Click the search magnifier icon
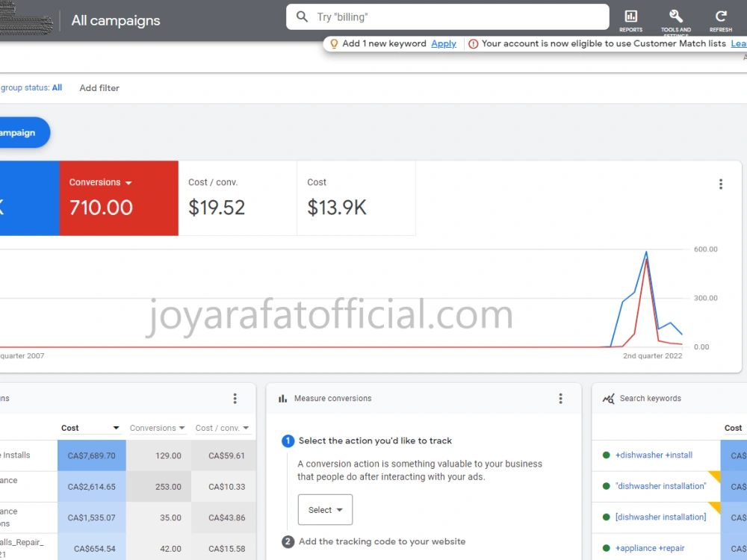This screenshot has height=560, width=747. click(302, 16)
